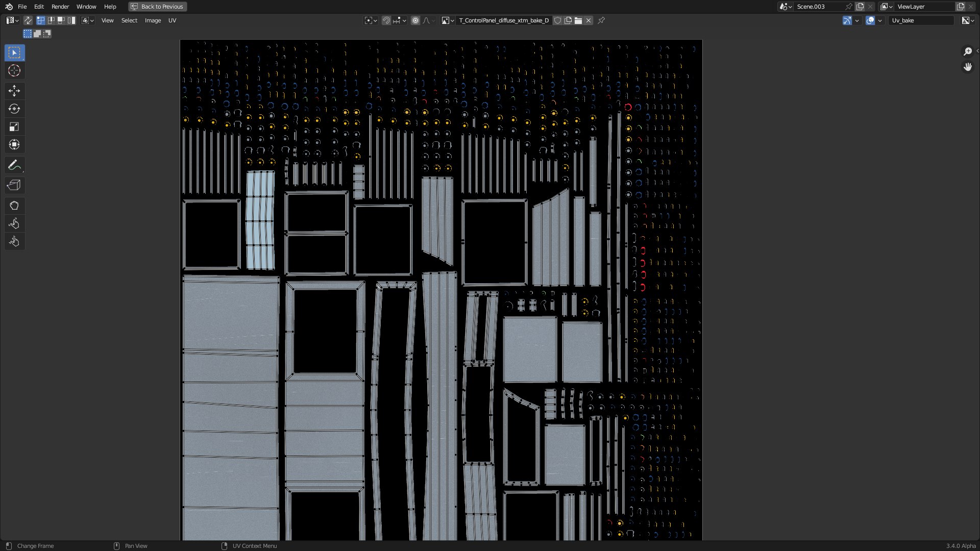The height and width of the screenshot is (551, 980).
Task: Pick the Rotate tool
Action: pyautogui.click(x=14, y=109)
